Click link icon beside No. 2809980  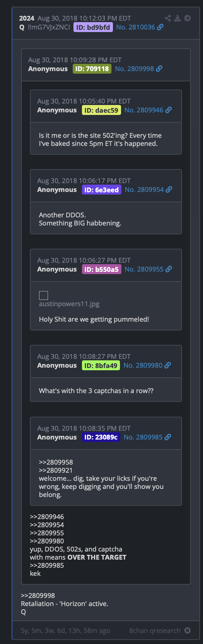168,365
